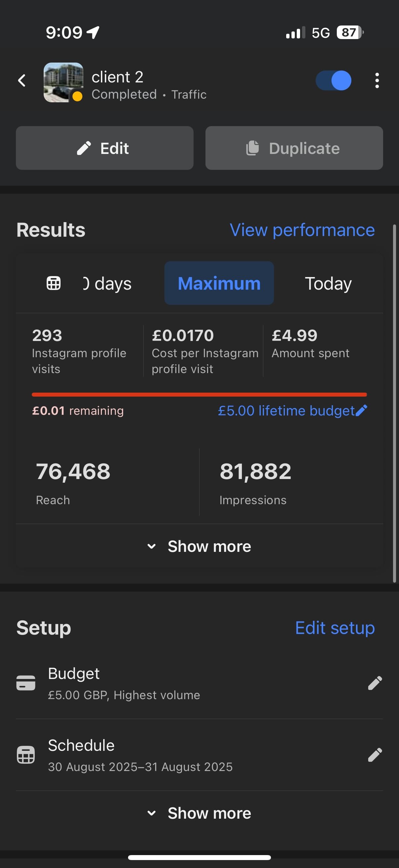Tap the client 2 ad thumbnail

tap(63, 82)
